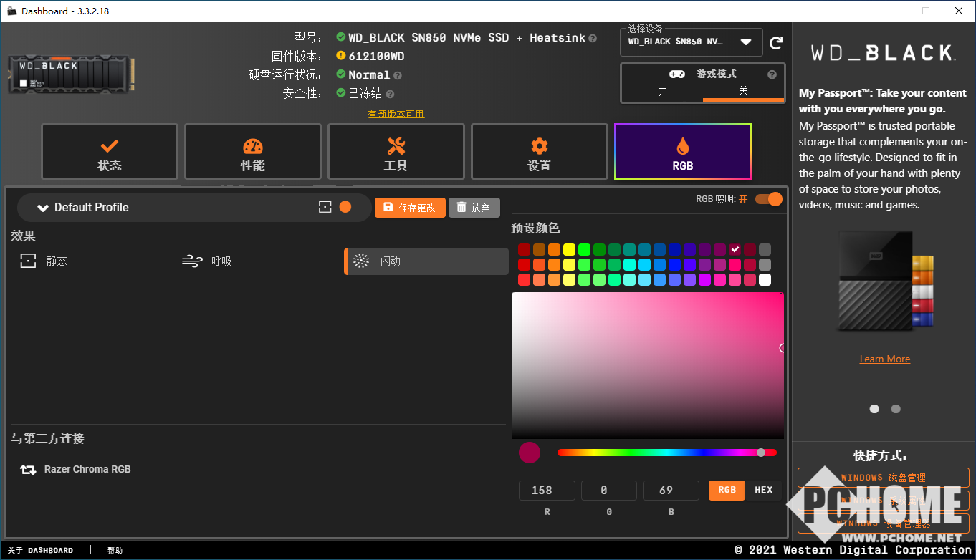976x560 pixels.
Task: Open the 选择设备 dropdown
Action: pyautogui.click(x=692, y=42)
